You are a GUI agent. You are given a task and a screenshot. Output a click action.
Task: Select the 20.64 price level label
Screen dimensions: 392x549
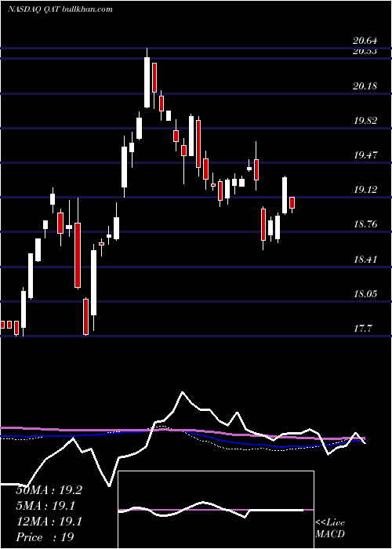click(365, 41)
